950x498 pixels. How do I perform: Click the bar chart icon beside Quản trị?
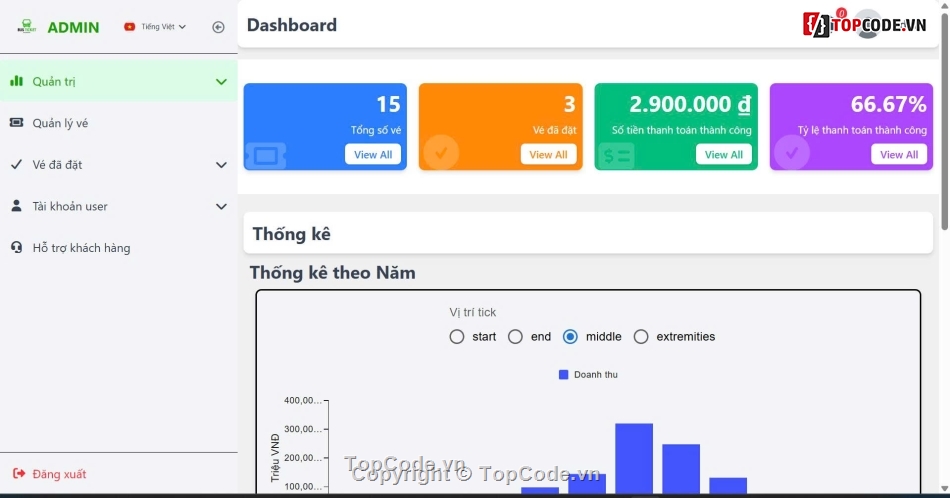[16, 81]
